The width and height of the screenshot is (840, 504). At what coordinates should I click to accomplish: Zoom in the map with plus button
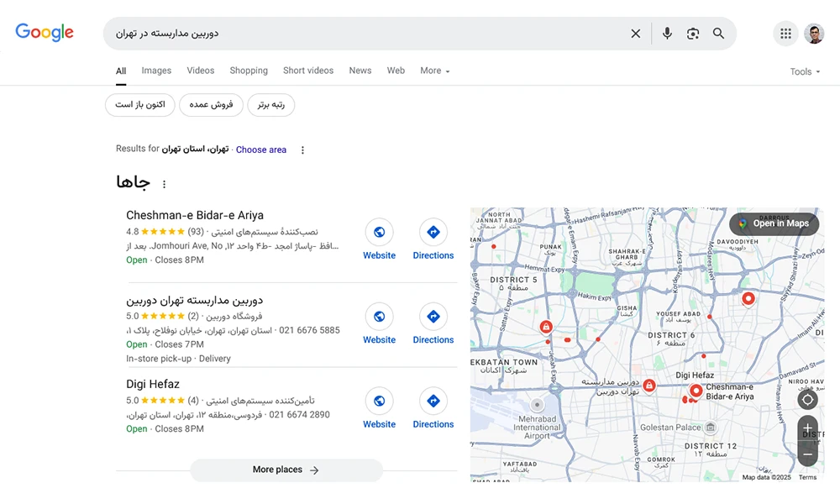[x=807, y=428]
